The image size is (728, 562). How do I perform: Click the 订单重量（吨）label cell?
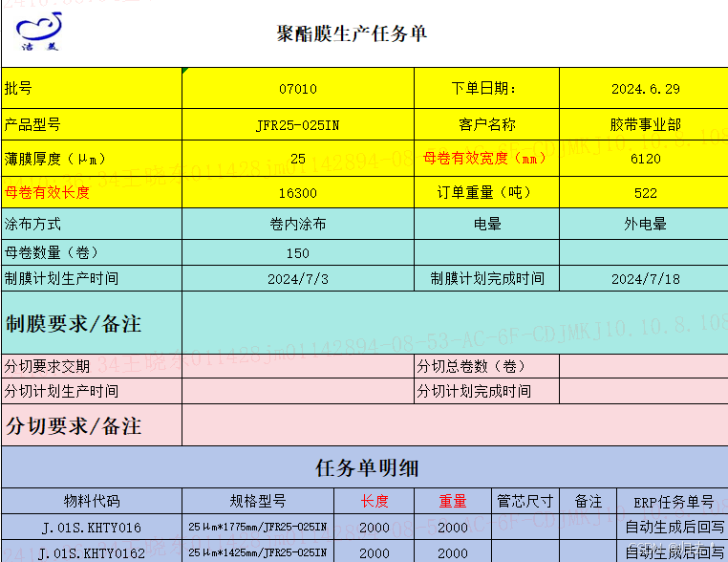click(486, 192)
